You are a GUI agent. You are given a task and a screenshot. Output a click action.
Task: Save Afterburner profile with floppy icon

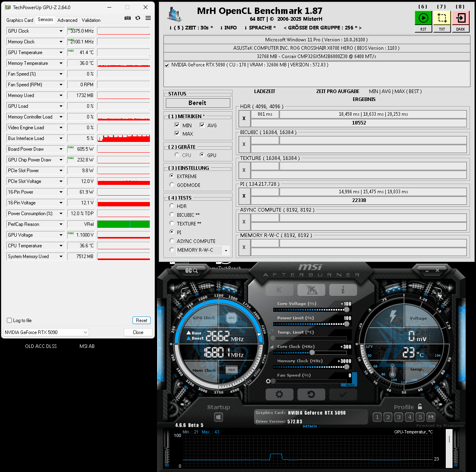431,417
